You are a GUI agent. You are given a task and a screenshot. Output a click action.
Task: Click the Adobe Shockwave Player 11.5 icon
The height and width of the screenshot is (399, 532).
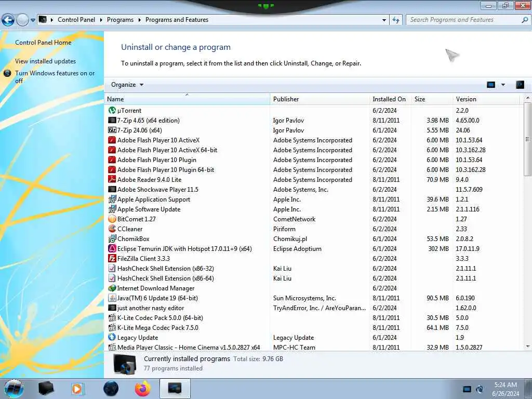112,189
